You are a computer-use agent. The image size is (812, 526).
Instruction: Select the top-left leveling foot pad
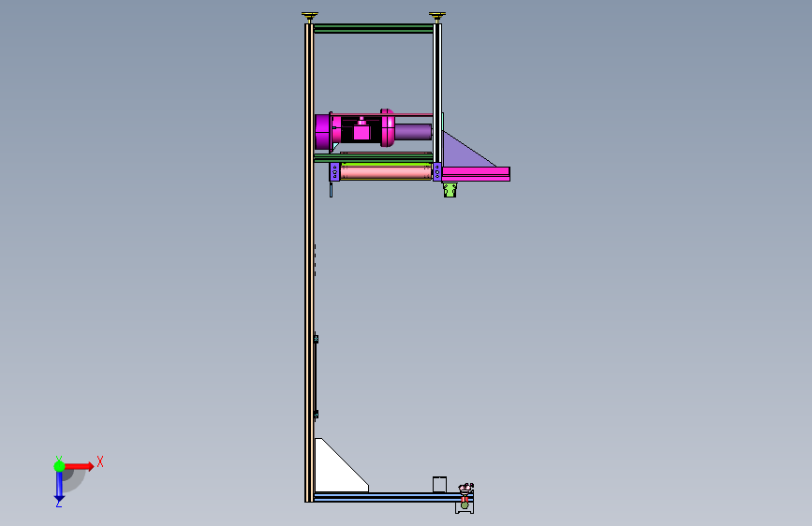pos(310,17)
